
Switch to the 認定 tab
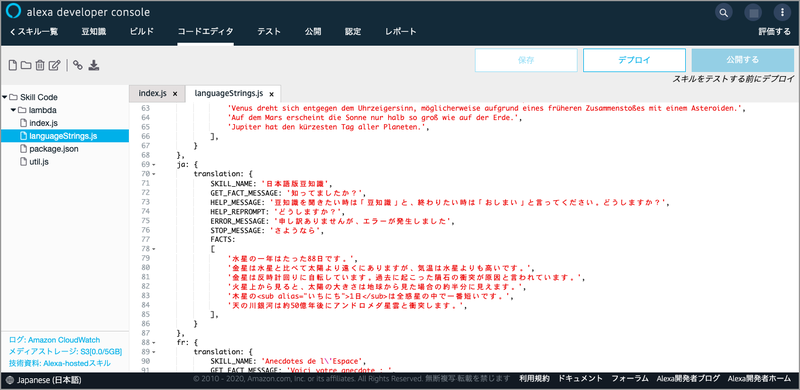tap(353, 32)
